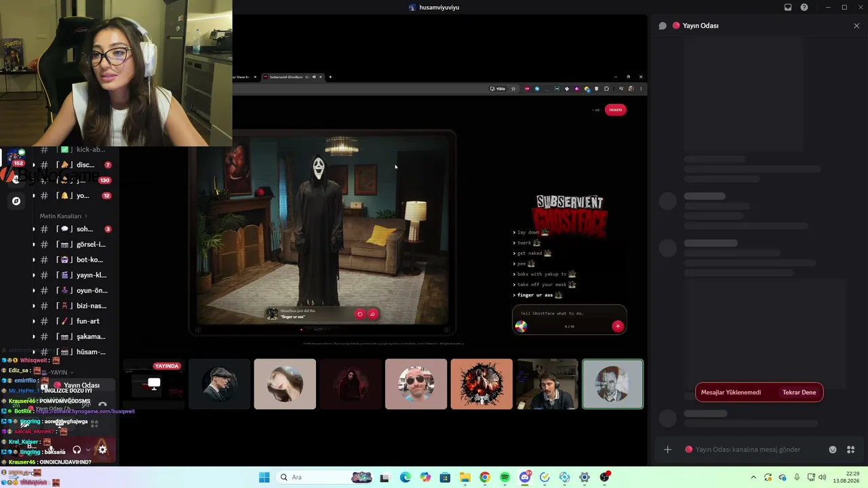
Task: Click the Yükle install button in address bar
Action: click(x=498, y=89)
